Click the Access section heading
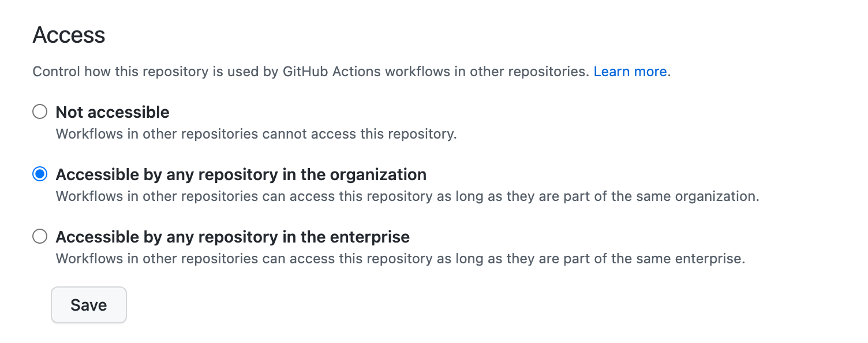Screen dimensions: 868x343 (x=69, y=35)
